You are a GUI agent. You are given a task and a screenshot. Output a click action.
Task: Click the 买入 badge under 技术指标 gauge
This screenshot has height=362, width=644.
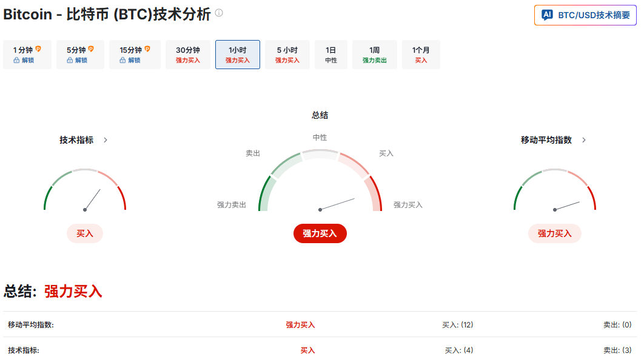coord(85,233)
